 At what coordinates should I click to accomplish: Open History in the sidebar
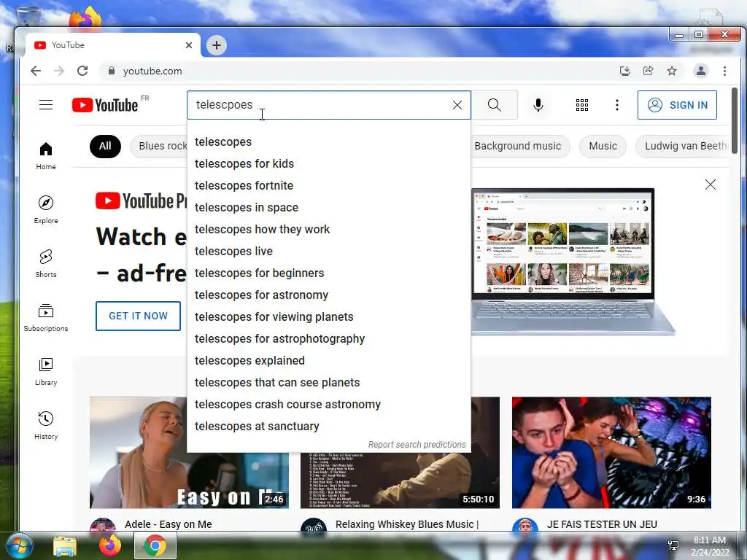click(x=46, y=426)
